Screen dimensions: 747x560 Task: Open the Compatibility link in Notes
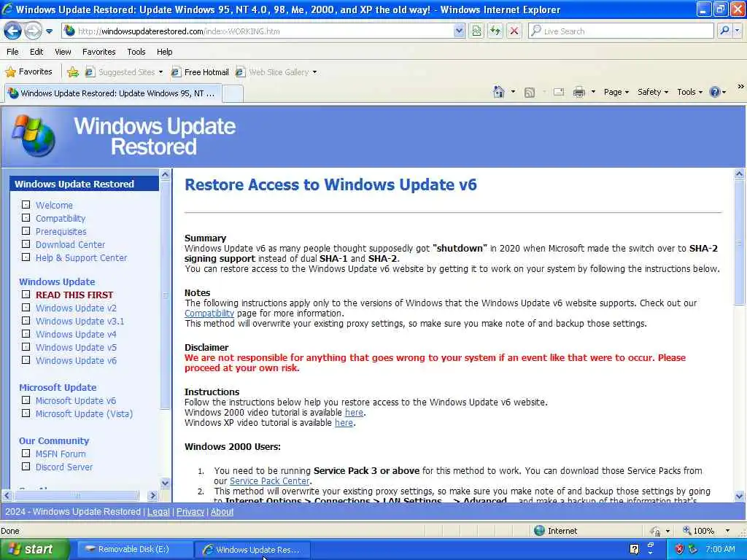[209, 314]
